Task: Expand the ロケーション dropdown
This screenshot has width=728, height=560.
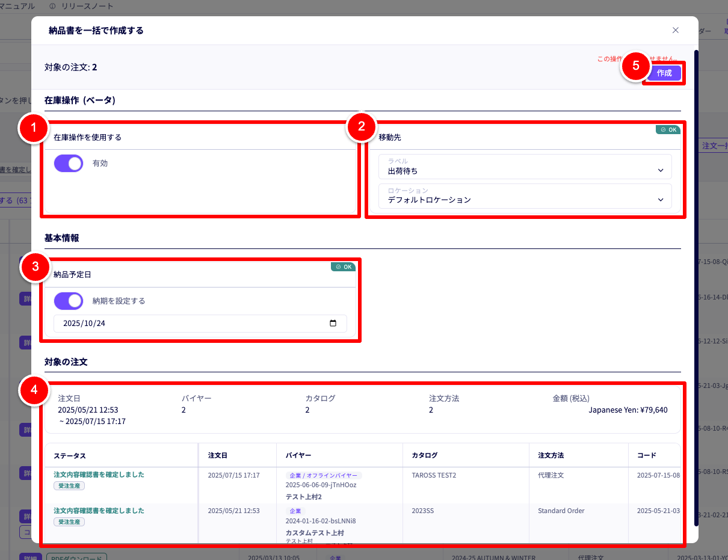Action: 525,196
